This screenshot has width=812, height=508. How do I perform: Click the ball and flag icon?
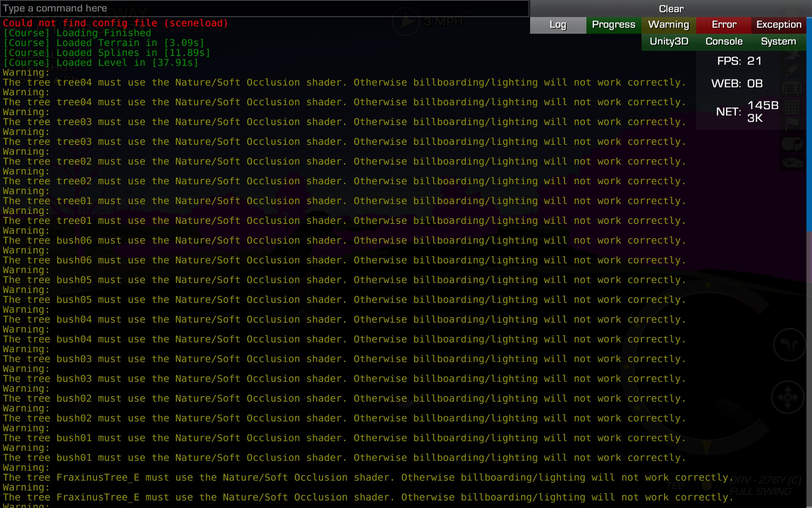[x=792, y=144]
